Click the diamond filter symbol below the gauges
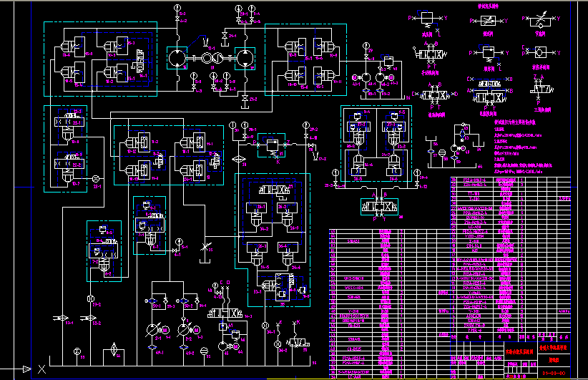The image size is (588, 380). click(x=240, y=157)
